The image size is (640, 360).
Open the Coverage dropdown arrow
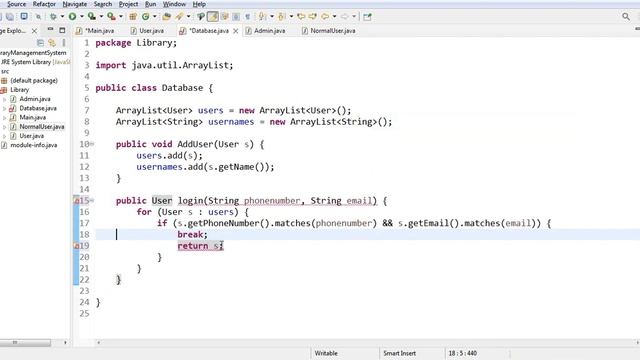[x=101, y=17]
